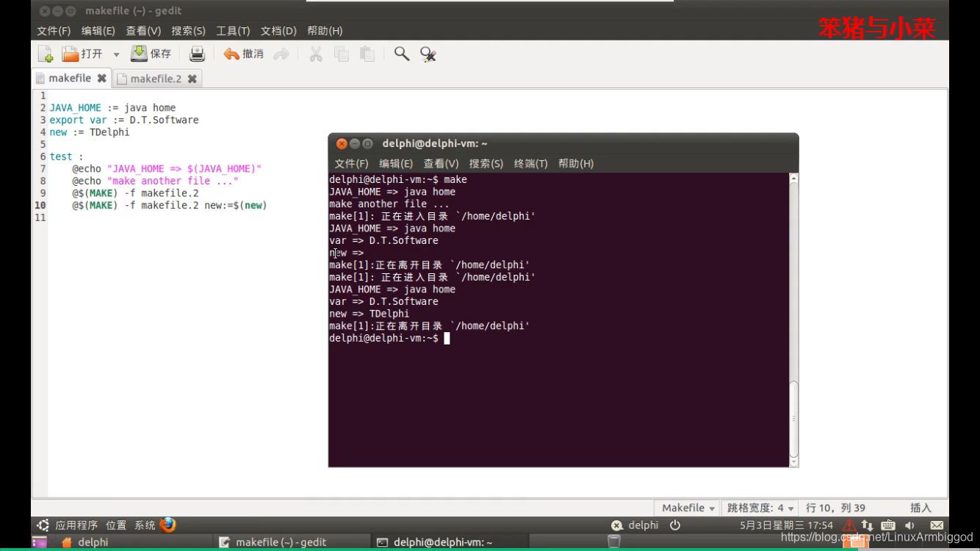Open the 跳格宽度 tab width dropdown
The image size is (980, 551).
[761, 508]
